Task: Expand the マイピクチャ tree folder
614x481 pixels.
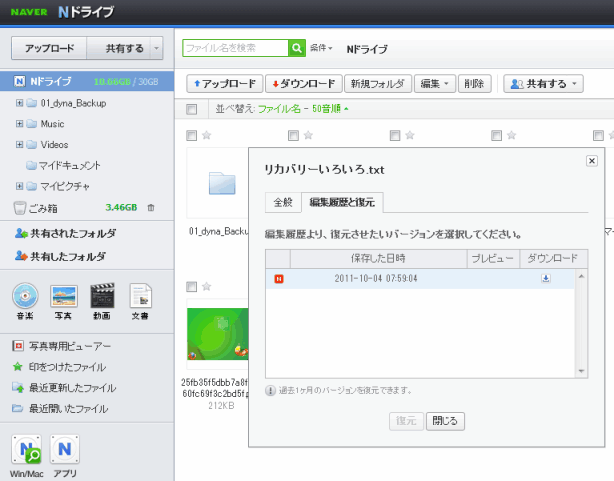Action: pos(19,186)
